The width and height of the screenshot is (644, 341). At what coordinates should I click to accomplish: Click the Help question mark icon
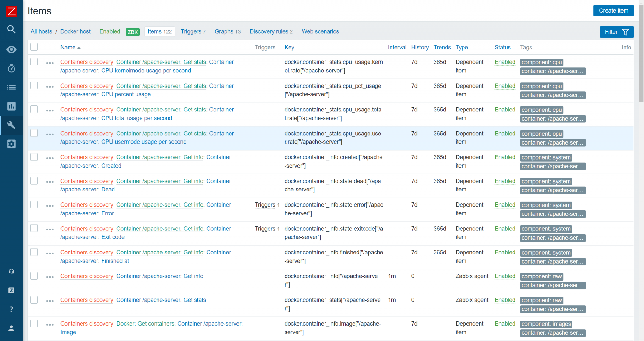pyautogui.click(x=11, y=309)
